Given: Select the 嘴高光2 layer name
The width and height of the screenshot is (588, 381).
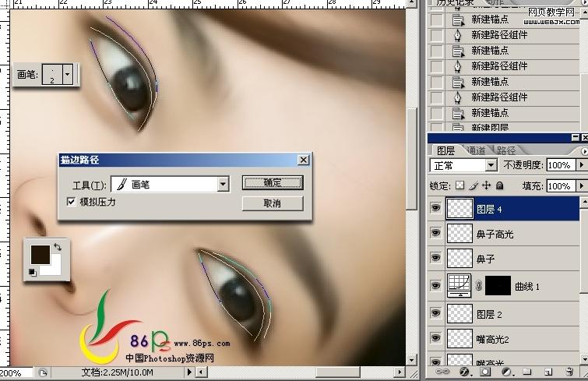Looking at the screenshot, I should point(492,340).
